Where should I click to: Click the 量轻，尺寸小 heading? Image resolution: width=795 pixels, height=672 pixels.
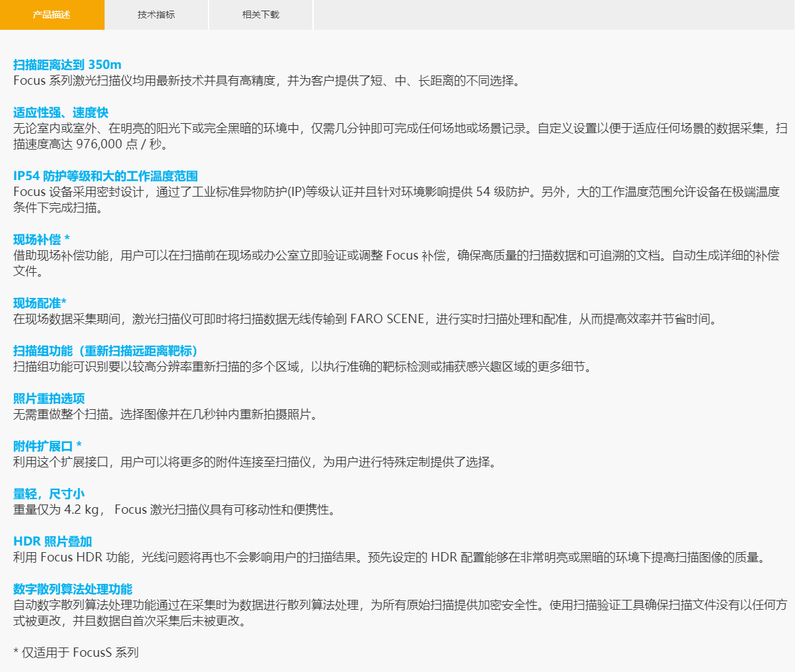click(x=49, y=494)
